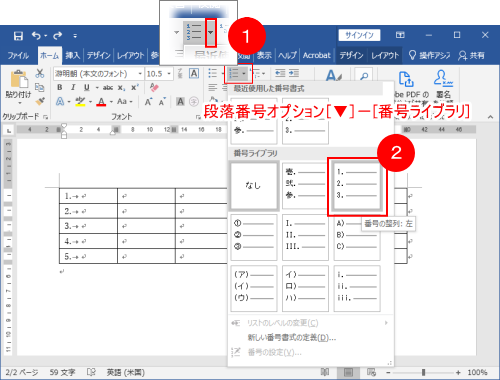
Task: Decrease font size with A down icon
Action: coord(162,102)
